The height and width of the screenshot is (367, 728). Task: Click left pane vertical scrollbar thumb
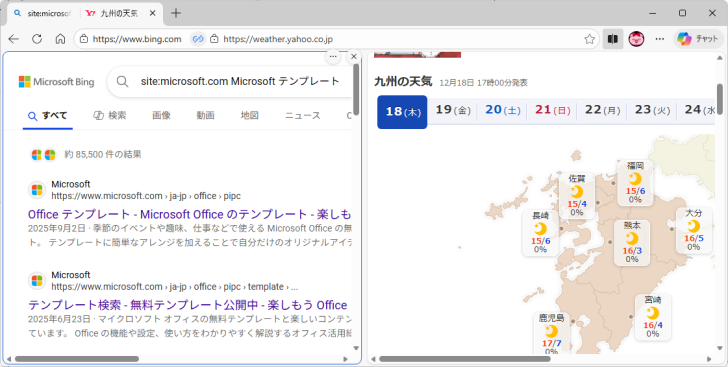[x=356, y=89]
